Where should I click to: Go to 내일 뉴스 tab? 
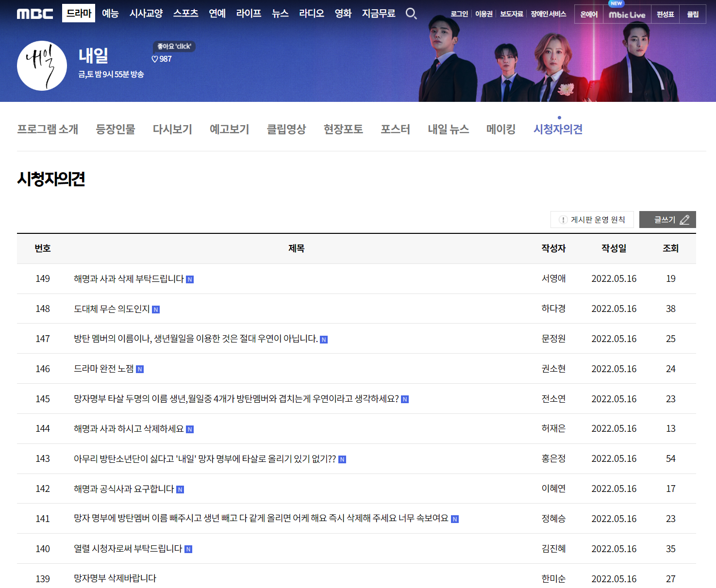pyautogui.click(x=448, y=129)
